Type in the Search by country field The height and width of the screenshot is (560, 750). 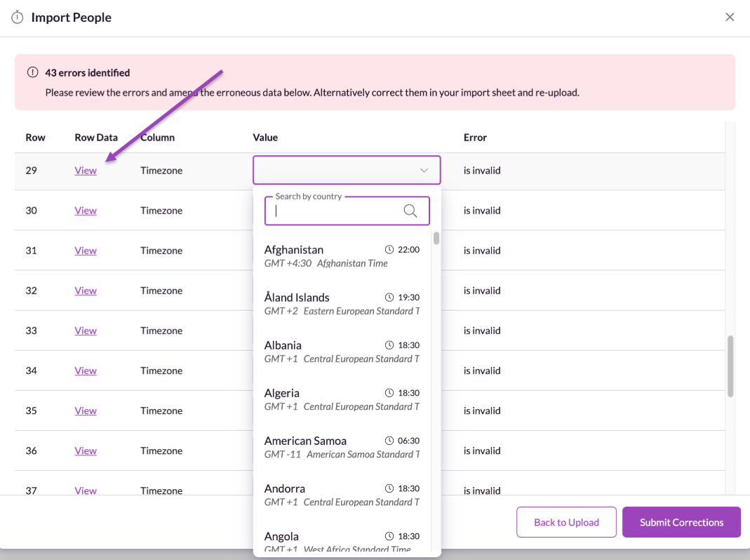click(x=337, y=211)
